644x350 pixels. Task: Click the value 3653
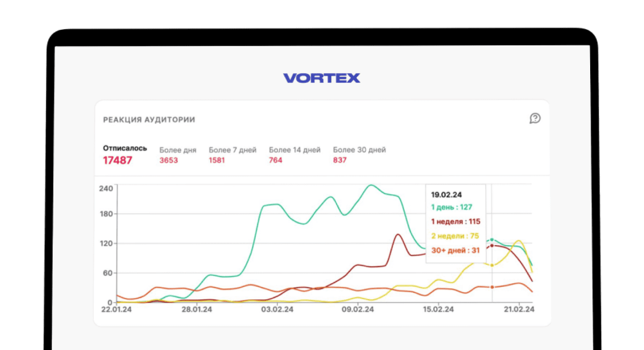click(169, 160)
